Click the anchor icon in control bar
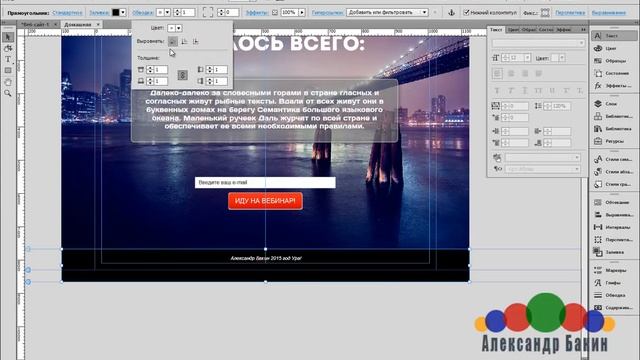The width and height of the screenshot is (640, 360). click(x=451, y=13)
